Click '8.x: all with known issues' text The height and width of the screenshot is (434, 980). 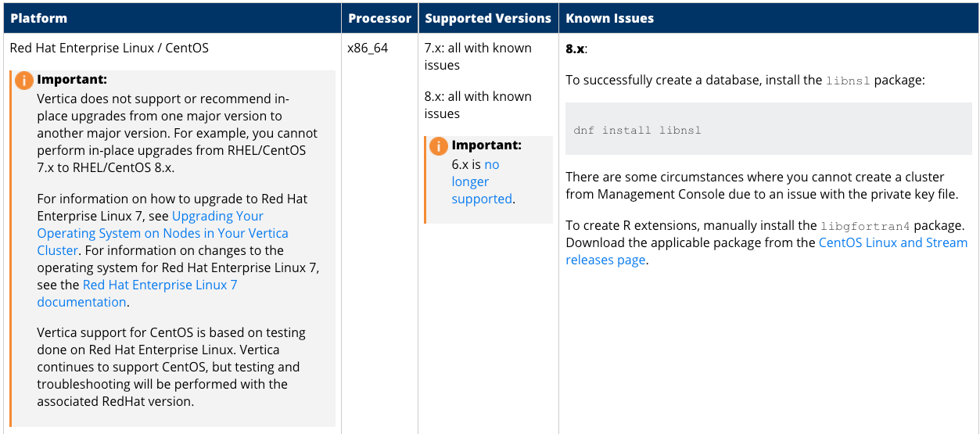coord(478,105)
